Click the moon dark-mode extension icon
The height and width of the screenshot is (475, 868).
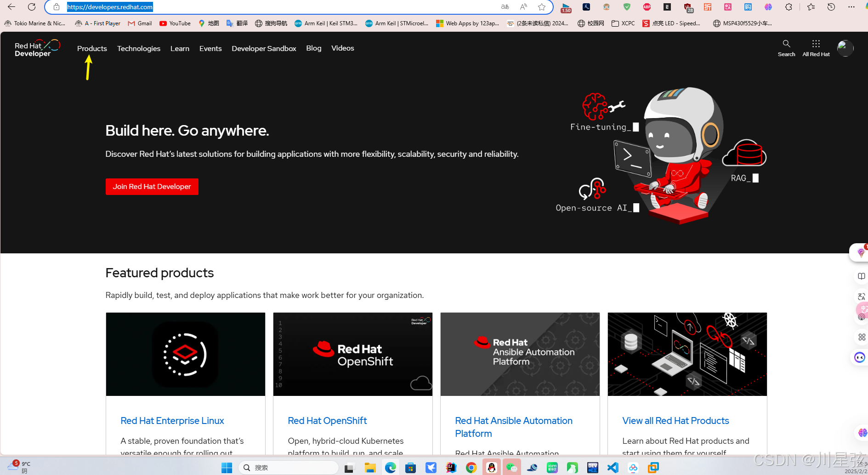[x=586, y=7]
